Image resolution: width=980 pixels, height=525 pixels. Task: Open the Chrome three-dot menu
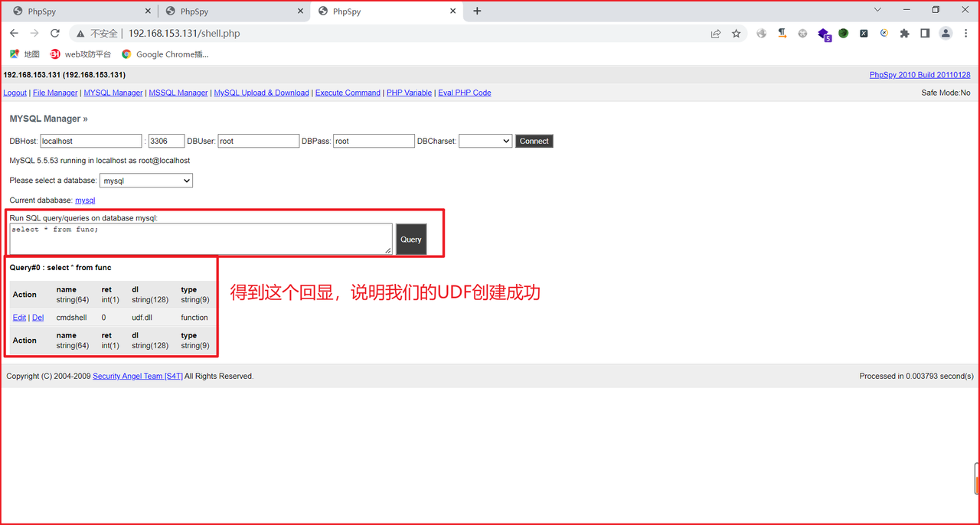[x=965, y=34]
